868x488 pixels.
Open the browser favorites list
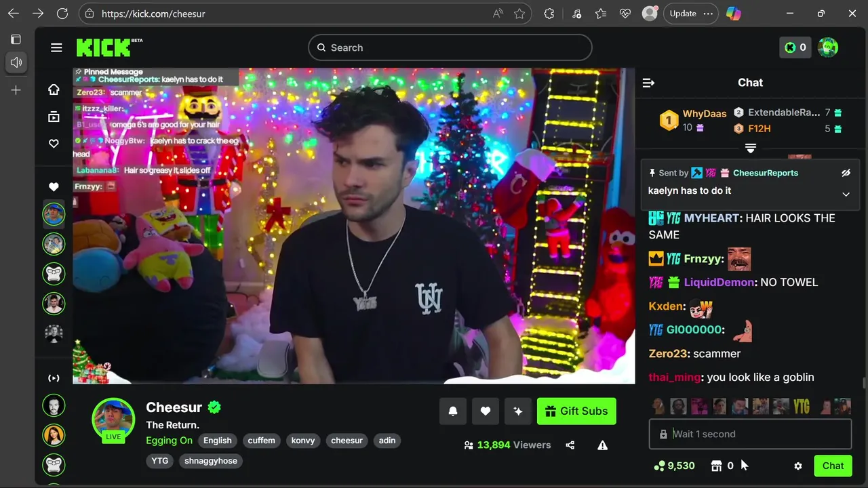pyautogui.click(x=601, y=14)
